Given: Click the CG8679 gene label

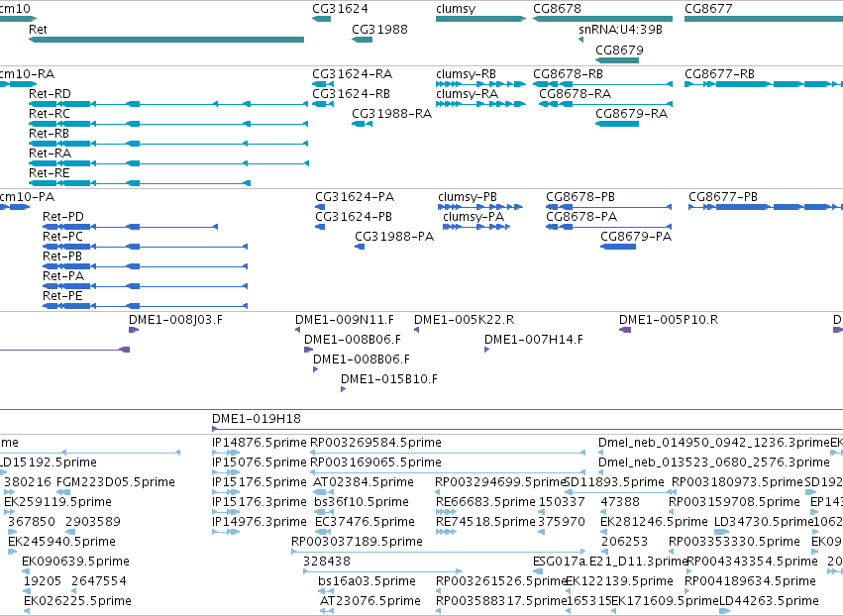Looking at the screenshot, I should tap(619, 50).
